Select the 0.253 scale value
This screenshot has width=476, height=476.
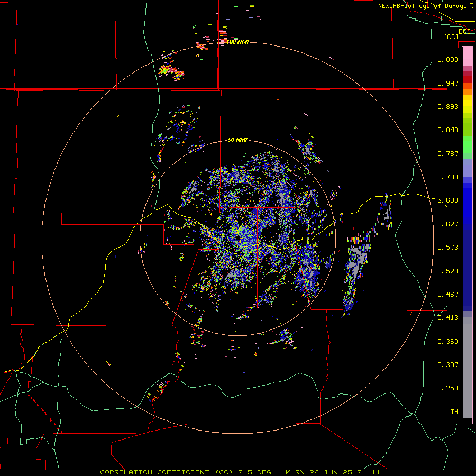[448, 388]
